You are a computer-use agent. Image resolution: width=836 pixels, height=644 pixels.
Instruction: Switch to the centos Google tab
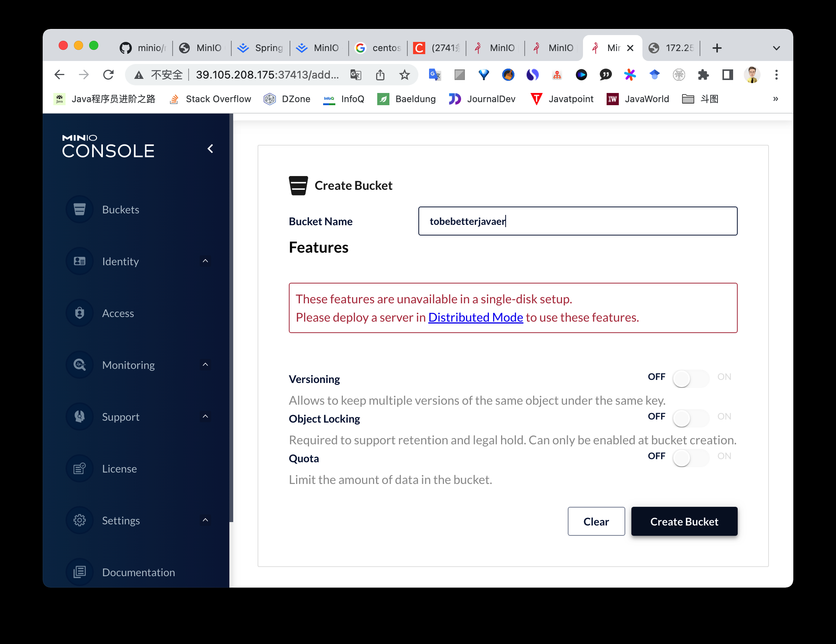click(378, 48)
